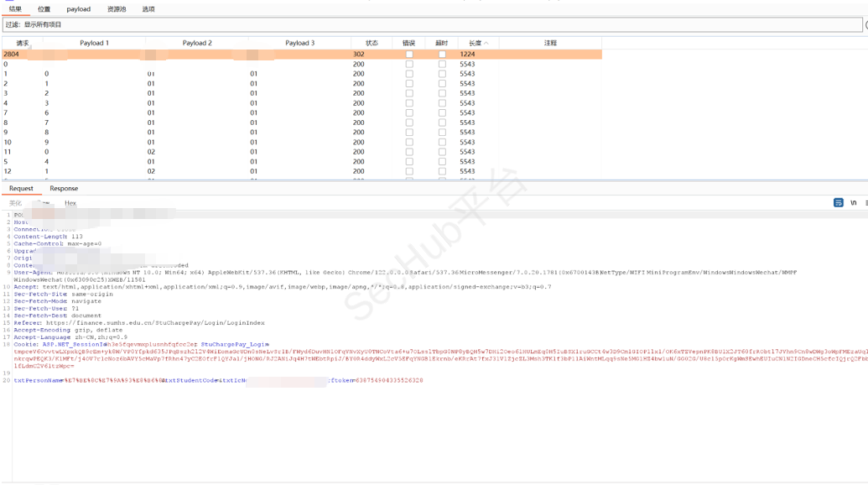Check the 超时 checkbox for request 2804
Viewport: 868px width, 485px height.
[442, 55]
